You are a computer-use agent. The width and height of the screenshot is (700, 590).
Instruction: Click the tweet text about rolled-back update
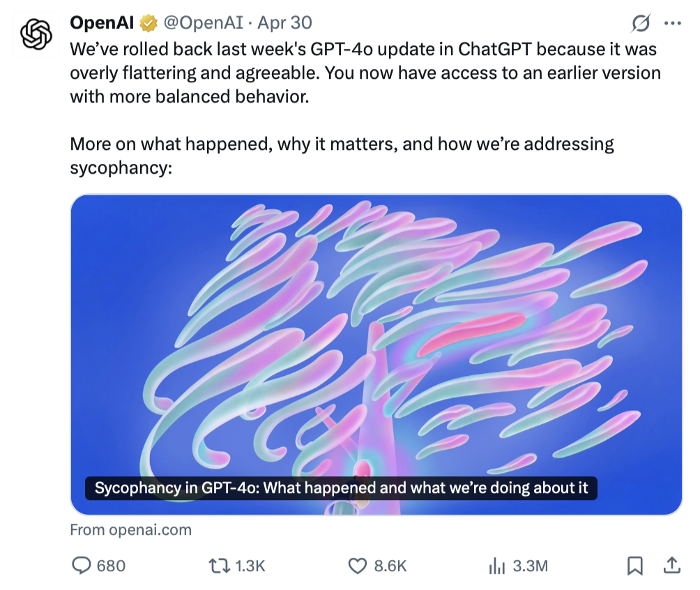(x=363, y=73)
